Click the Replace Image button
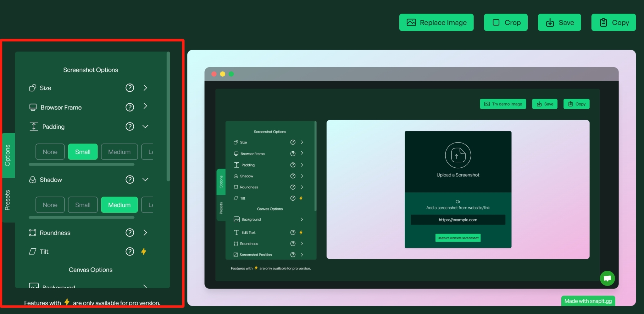Viewport: 644px width, 314px height. tap(436, 22)
